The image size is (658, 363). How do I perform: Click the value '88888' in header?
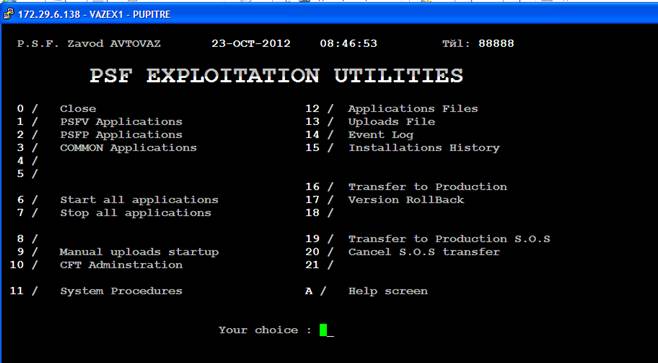tap(496, 44)
